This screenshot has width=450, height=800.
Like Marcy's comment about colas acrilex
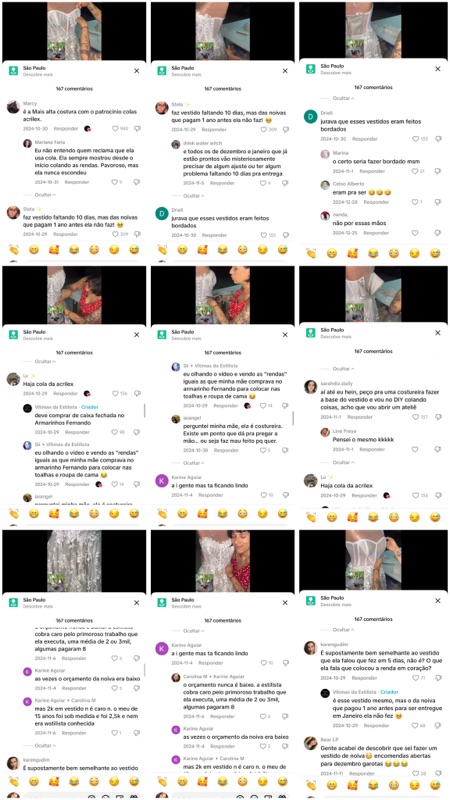(115, 129)
